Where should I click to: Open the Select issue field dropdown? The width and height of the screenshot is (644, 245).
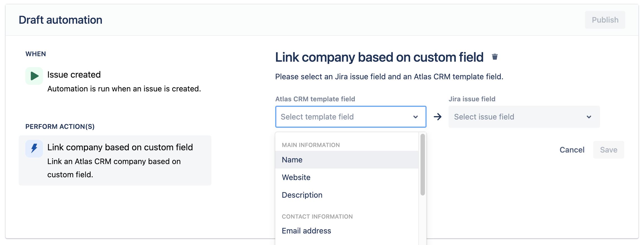(518, 117)
